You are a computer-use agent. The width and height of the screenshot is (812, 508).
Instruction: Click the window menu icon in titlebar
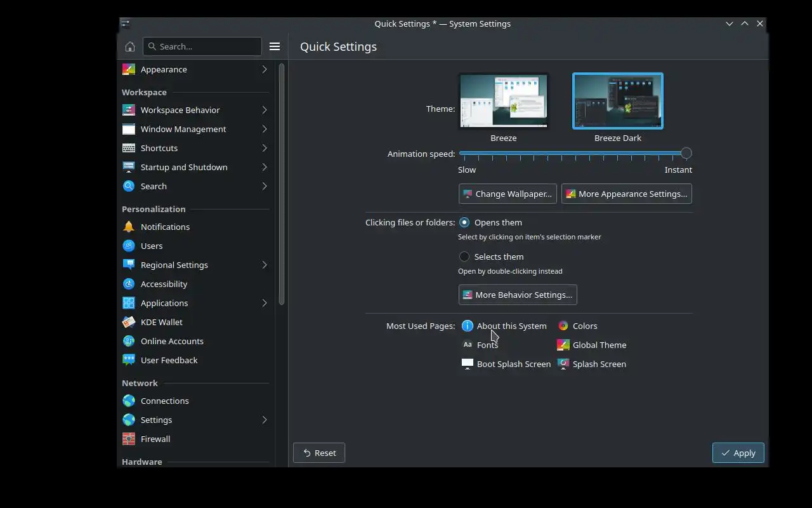[126, 23]
